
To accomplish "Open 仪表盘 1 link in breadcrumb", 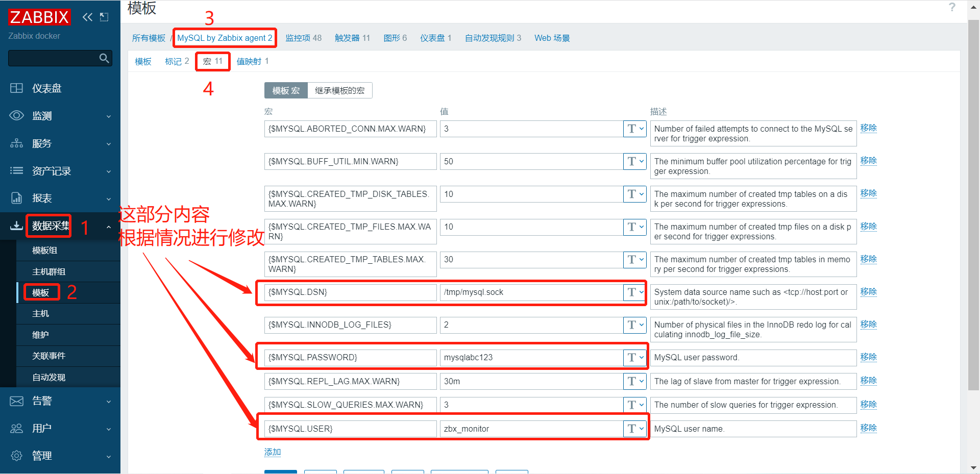I will click(x=436, y=38).
